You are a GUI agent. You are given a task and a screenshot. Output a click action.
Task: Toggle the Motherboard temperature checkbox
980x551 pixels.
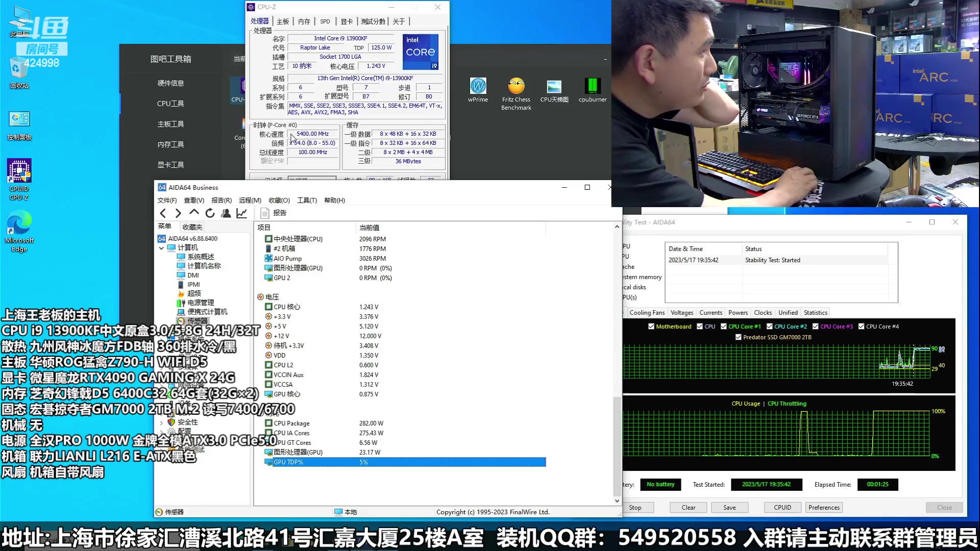point(651,327)
